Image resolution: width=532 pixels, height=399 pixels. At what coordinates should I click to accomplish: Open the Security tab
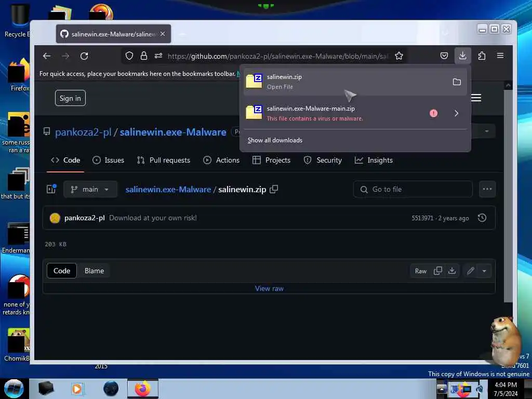[x=323, y=160]
